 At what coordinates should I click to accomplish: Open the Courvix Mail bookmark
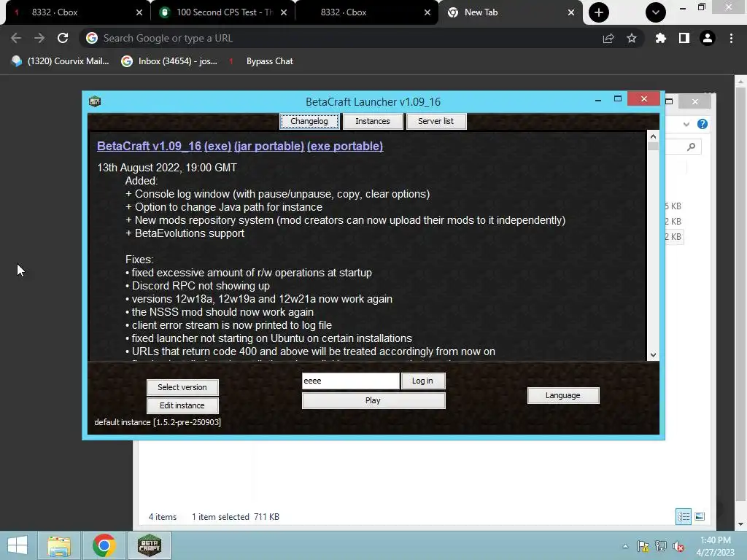click(x=60, y=61)
